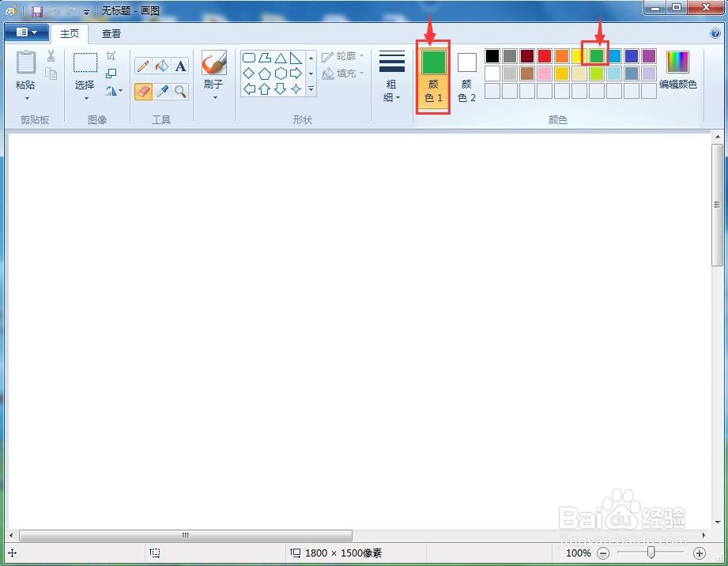This screenshot has width=728, height=566.
Task: Click the Cut scissors icon
Action: click(51, 55)
